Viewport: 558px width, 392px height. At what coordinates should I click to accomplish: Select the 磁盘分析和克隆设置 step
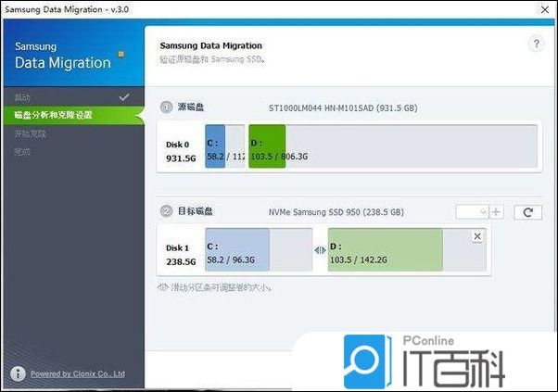pos(73,115)
